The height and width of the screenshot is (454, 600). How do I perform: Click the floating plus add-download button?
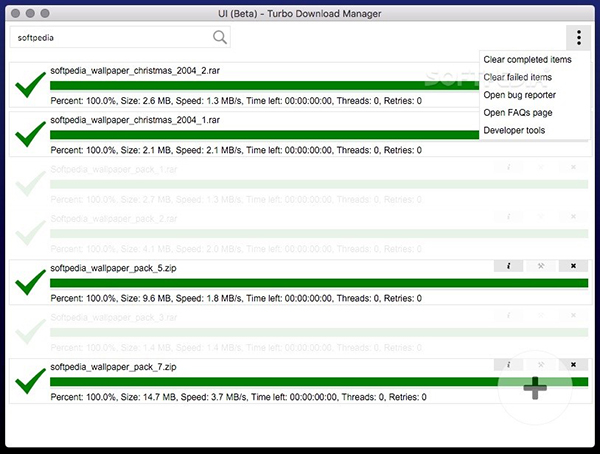click(535, 388)
